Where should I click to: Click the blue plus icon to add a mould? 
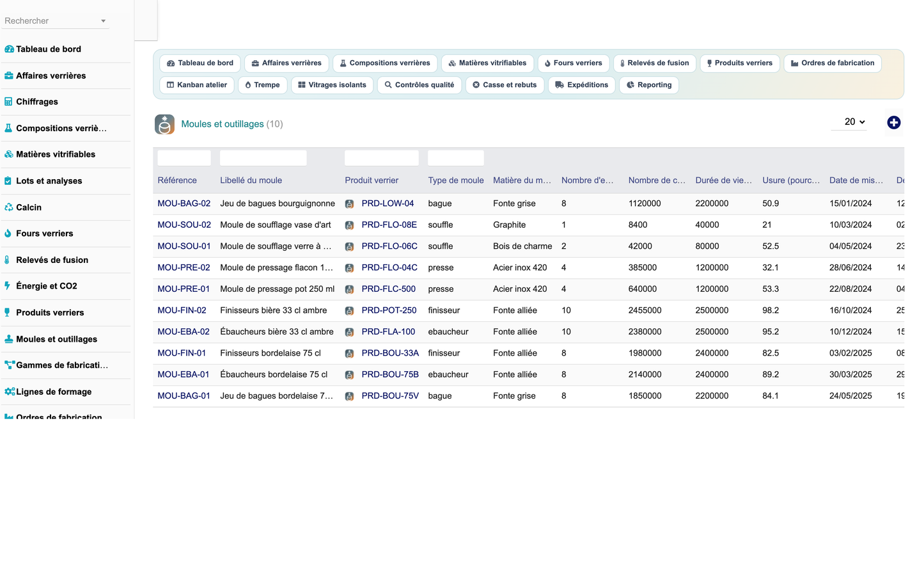tap(894, 123)
